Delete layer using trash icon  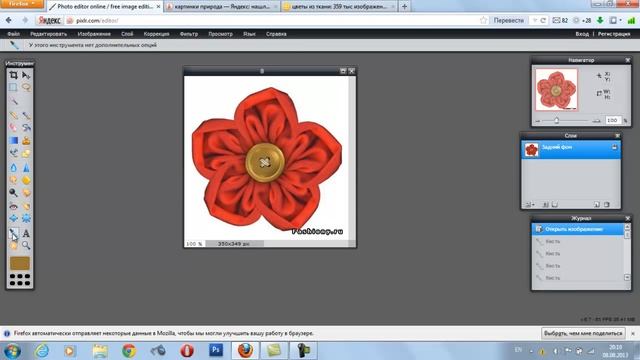point(607,204)
